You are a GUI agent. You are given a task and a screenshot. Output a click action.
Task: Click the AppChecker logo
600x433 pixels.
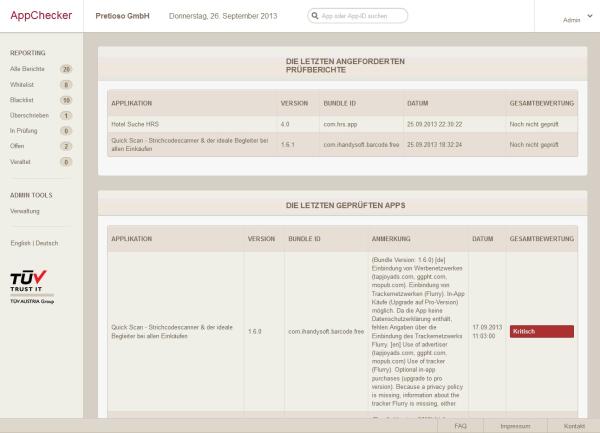point(44,17)
